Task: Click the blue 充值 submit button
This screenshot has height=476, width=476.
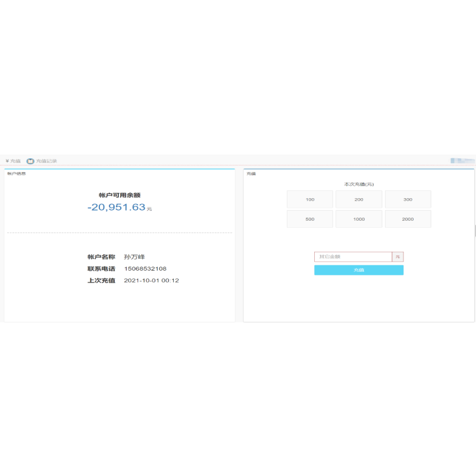Action: click(359, 270)
